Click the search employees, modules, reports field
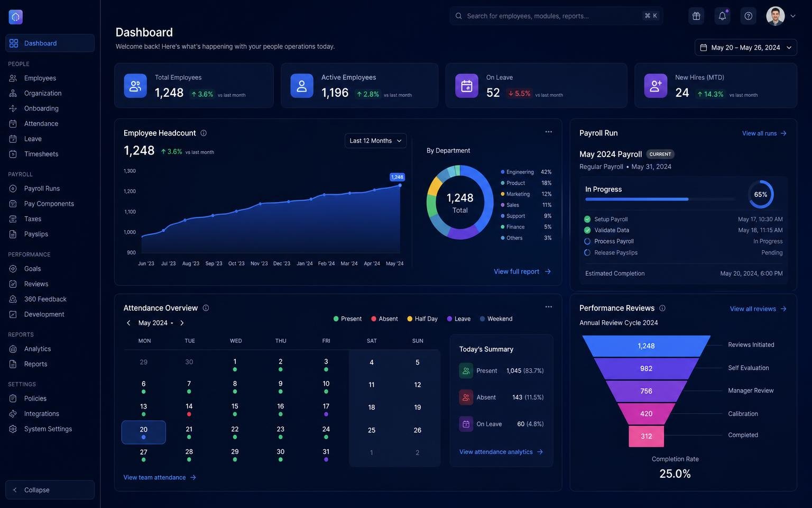Image resolution: width=812 pixels, height=508 pixels. click(556, 16)
